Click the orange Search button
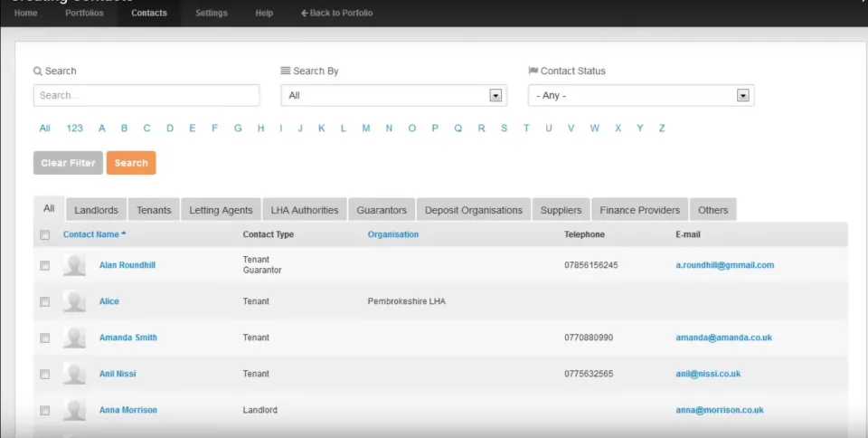 point(131,163)
